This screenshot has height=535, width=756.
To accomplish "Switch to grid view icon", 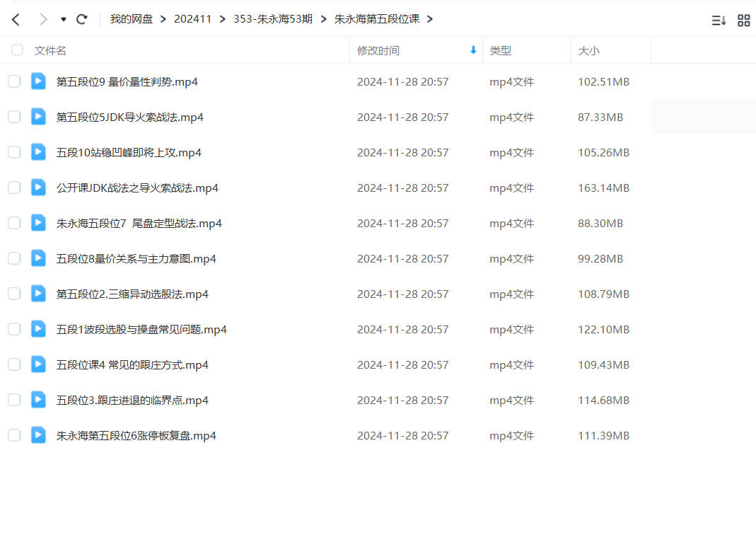I will 743,21.
